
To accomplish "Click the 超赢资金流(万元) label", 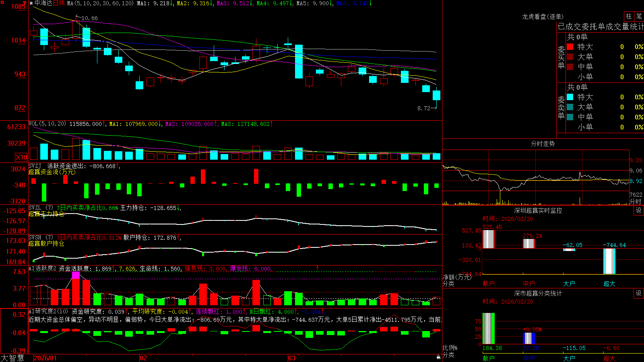I will (52, 172).
